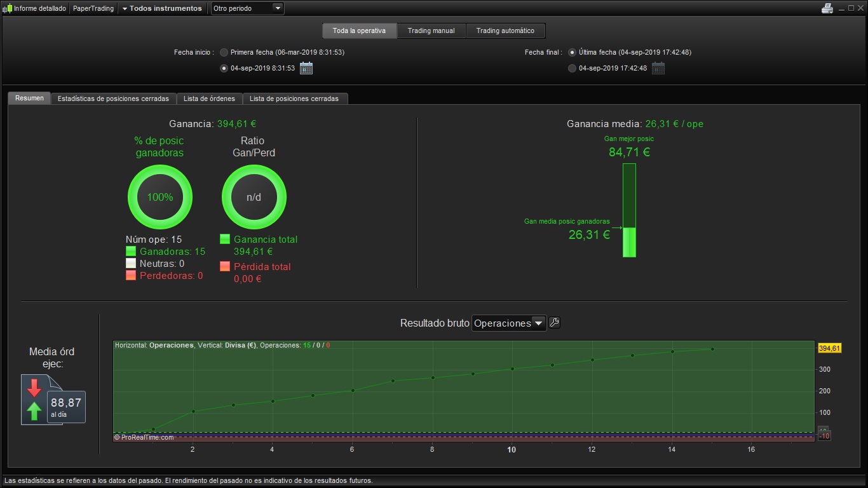Viewport: 868px width, 488px height.
Task: Switch to Estadísticas de posiciones cerradas tab
Action: tap(113, 98)
